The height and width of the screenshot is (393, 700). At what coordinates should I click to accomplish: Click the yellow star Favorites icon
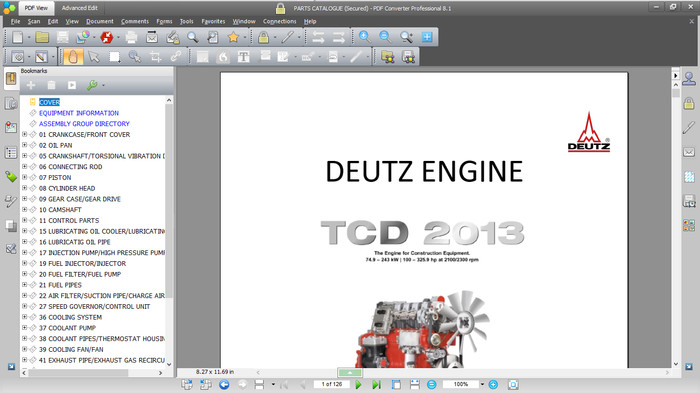(x=233, y=38)
